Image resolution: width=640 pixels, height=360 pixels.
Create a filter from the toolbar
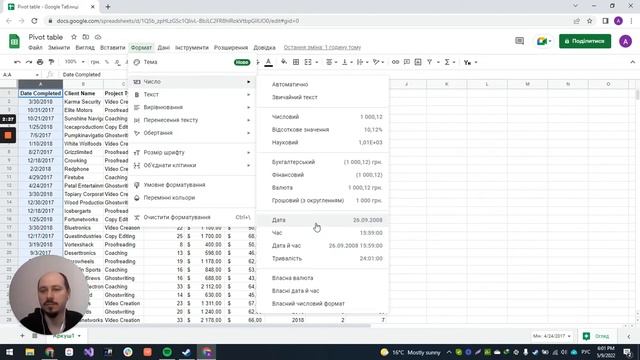click(429, 62)
